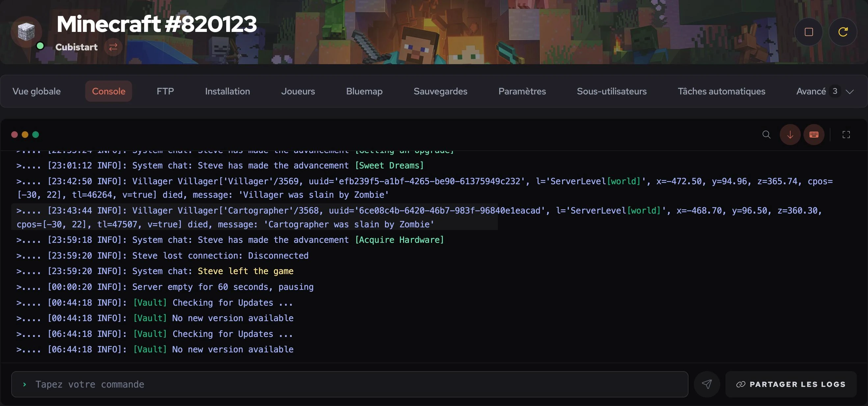Toggle auto-scroll down arrow in console

(x=790, y=135)
